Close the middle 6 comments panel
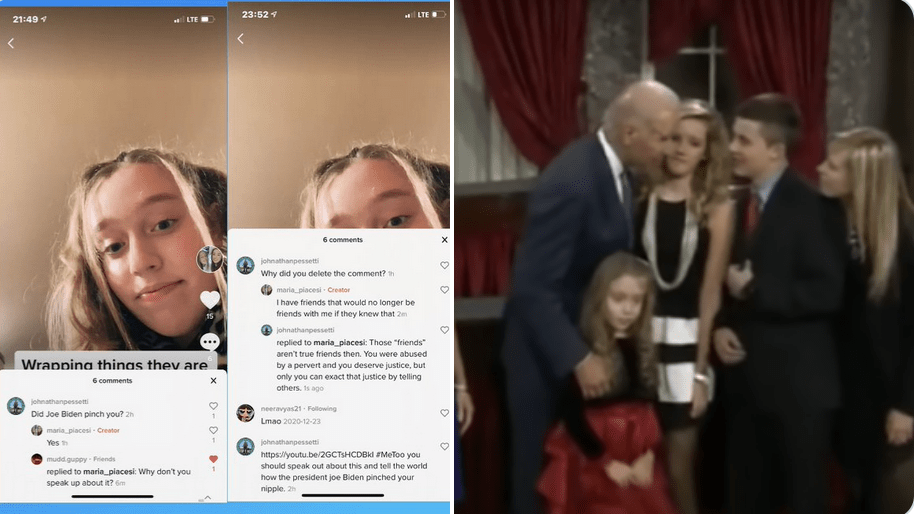This screenshot has width=914, height=514. tap(445, 240)
